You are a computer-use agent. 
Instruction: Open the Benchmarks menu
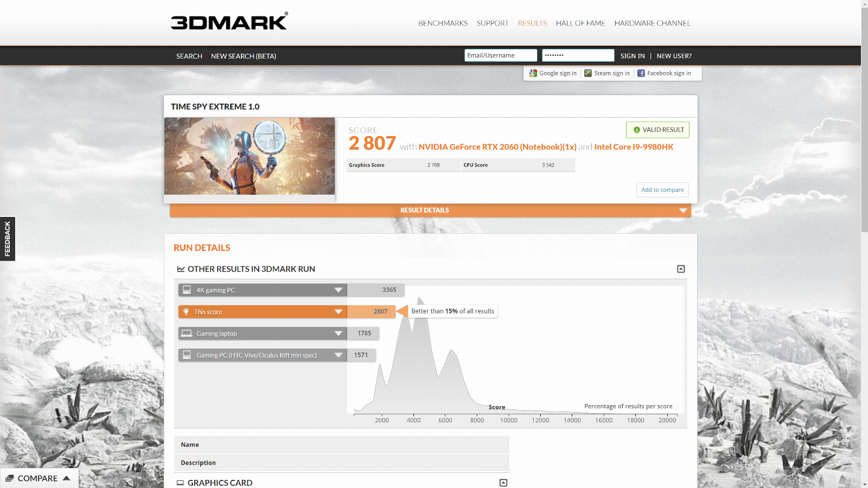[x=443, y=23]
